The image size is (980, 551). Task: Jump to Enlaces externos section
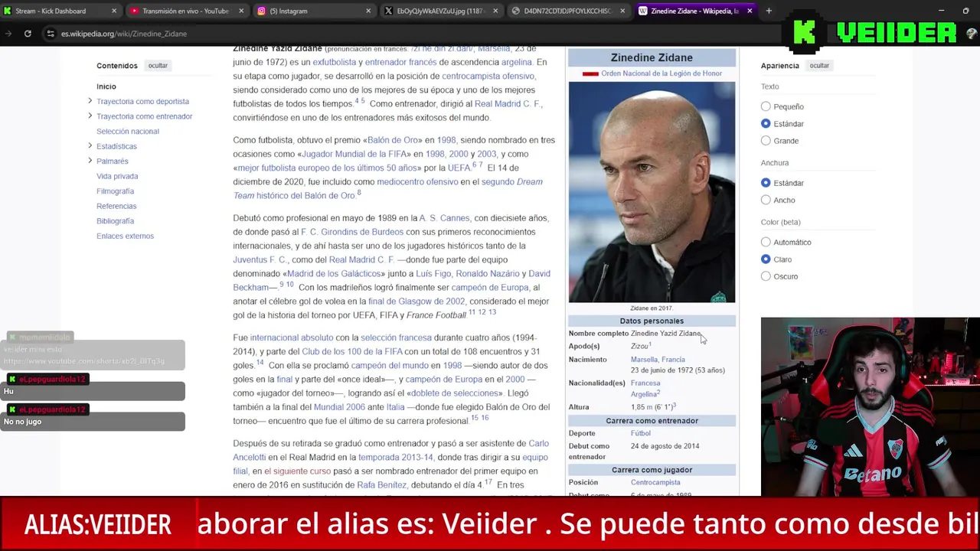(125, 236)
